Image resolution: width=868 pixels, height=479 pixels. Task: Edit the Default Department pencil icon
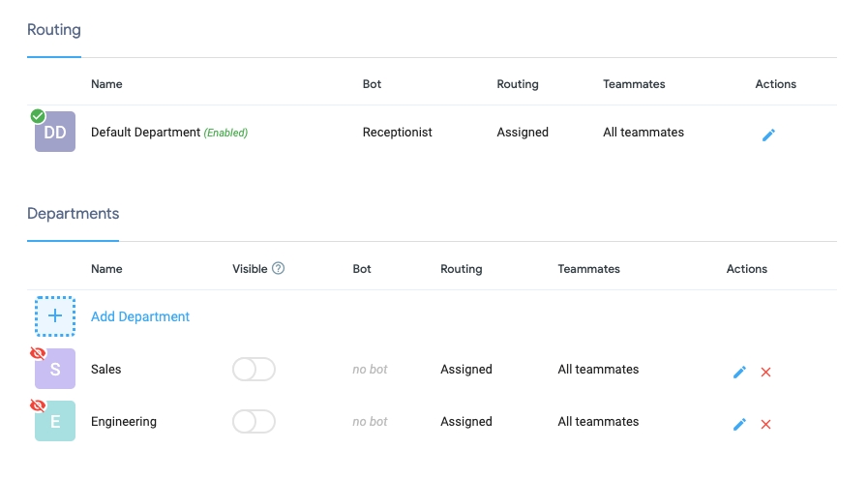click(x=768, y=135)
